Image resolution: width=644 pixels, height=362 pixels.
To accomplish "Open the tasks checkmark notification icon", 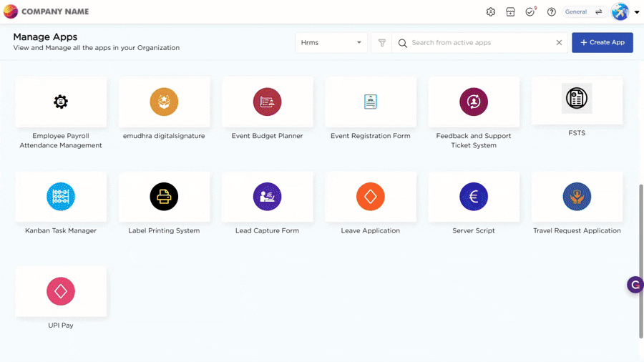I will click(x=530, y=12).
